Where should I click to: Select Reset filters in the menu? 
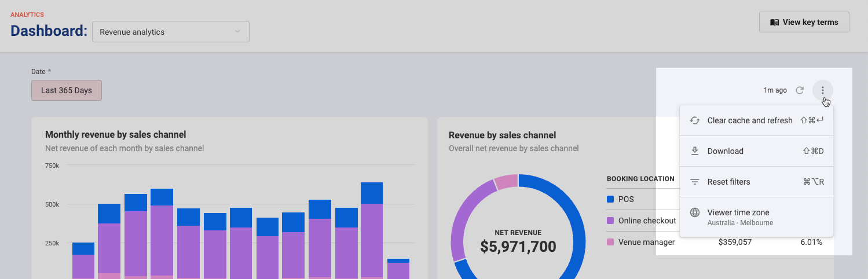tap(756, 182)
